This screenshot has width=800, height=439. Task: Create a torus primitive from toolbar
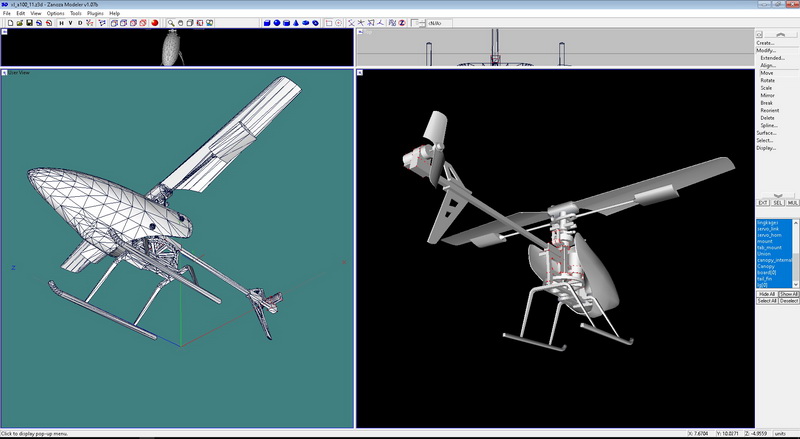[x=316, y=21]
